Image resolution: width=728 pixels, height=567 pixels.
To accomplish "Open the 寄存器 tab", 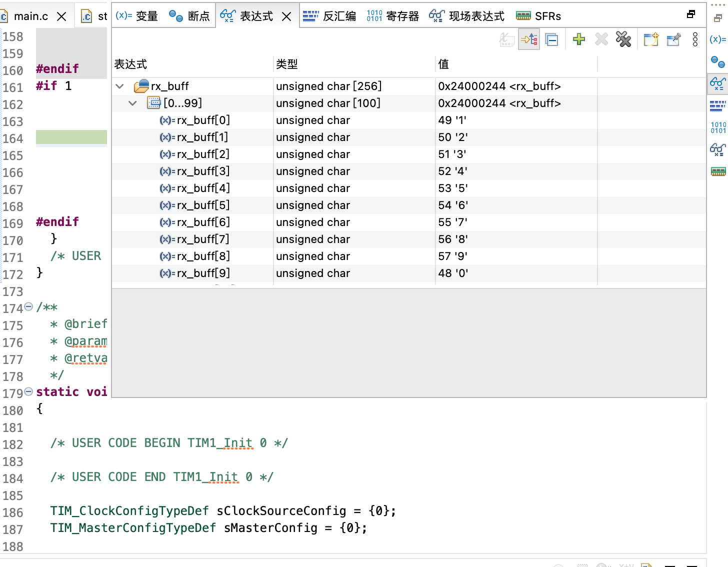I will point(393,16).
